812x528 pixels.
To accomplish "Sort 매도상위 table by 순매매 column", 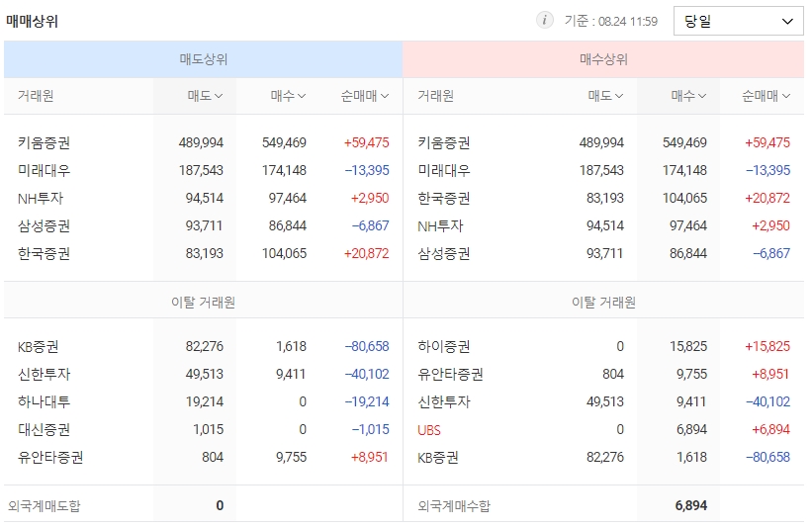I will (x=365, y=96).
